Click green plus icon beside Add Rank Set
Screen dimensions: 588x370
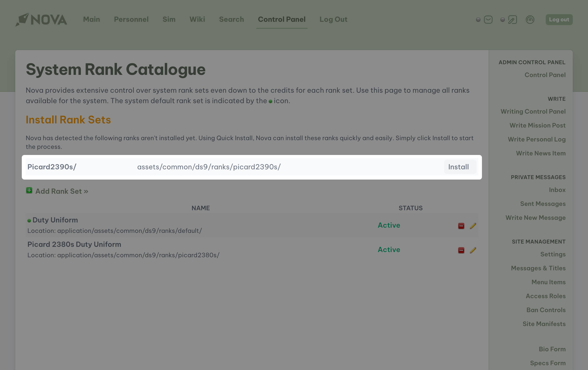pos(29,190)
